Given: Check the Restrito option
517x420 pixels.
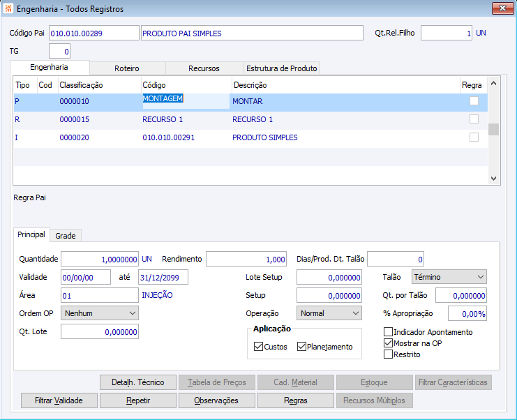Looking at the screenshot, I should (x=389, y=354).
